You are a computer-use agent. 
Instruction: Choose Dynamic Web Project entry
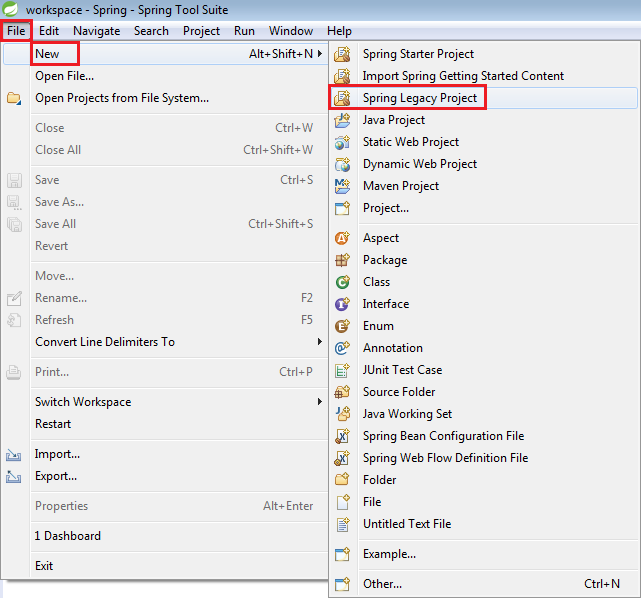point(420,164)
